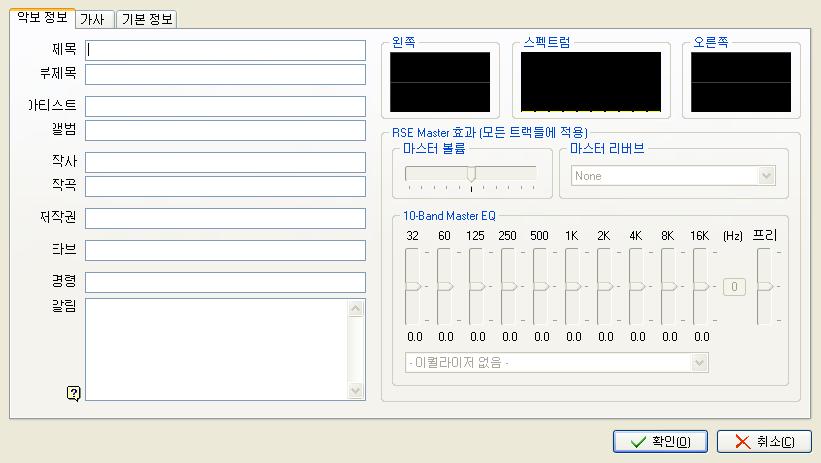Click the 왼쪽 channel waveform display
The width and height of the screenshot is (821, 463).
point(440,82)
